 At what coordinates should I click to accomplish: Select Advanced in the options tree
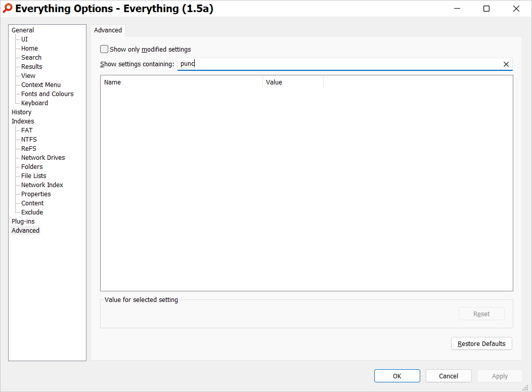point(25,231)
